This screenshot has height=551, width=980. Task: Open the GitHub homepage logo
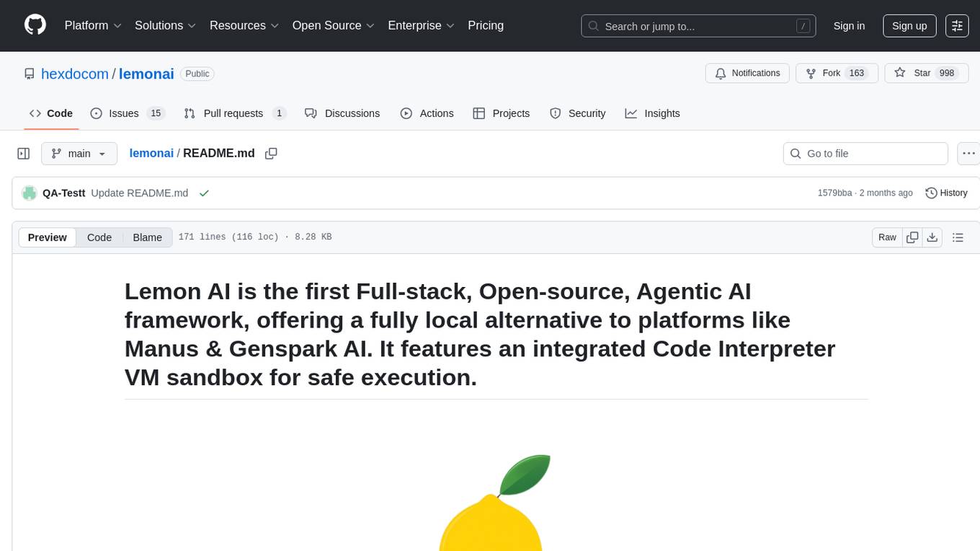(x=35, y=25)
